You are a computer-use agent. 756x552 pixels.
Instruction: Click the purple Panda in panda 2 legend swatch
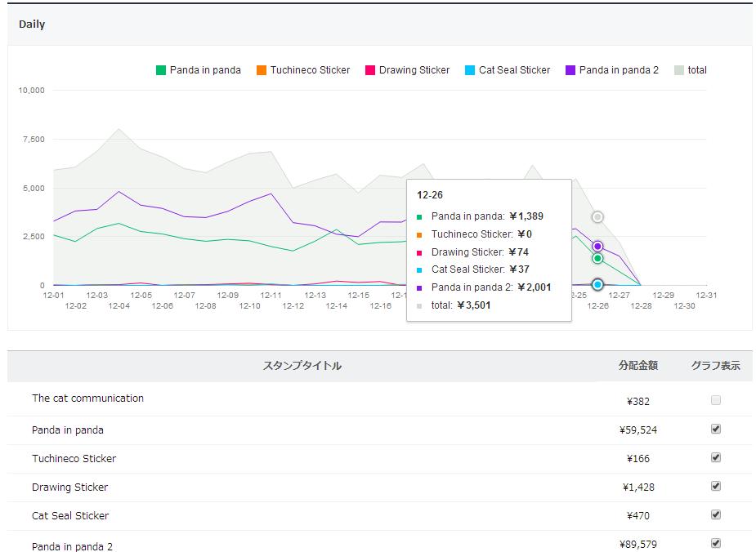(x=570, y=70)
